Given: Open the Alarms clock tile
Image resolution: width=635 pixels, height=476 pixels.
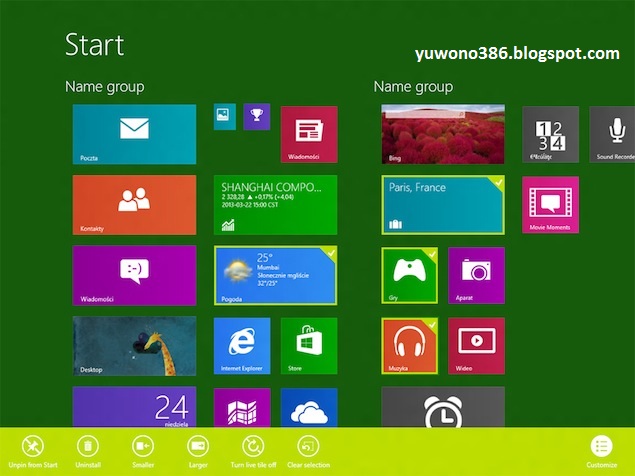Looking at the screenshot, I should 443,407.
